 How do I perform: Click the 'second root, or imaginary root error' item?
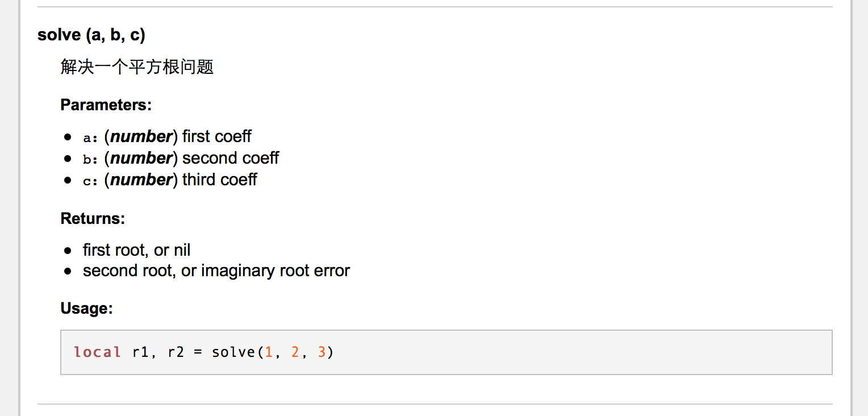[x=216, y=271]
